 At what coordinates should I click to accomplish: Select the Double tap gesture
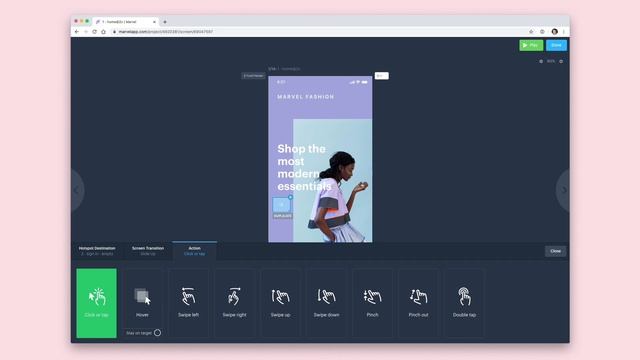tap(464, 303)
